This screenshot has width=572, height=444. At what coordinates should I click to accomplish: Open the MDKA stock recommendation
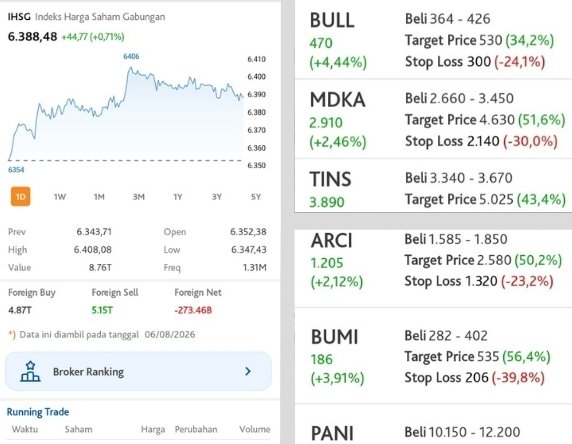(433, 119)
